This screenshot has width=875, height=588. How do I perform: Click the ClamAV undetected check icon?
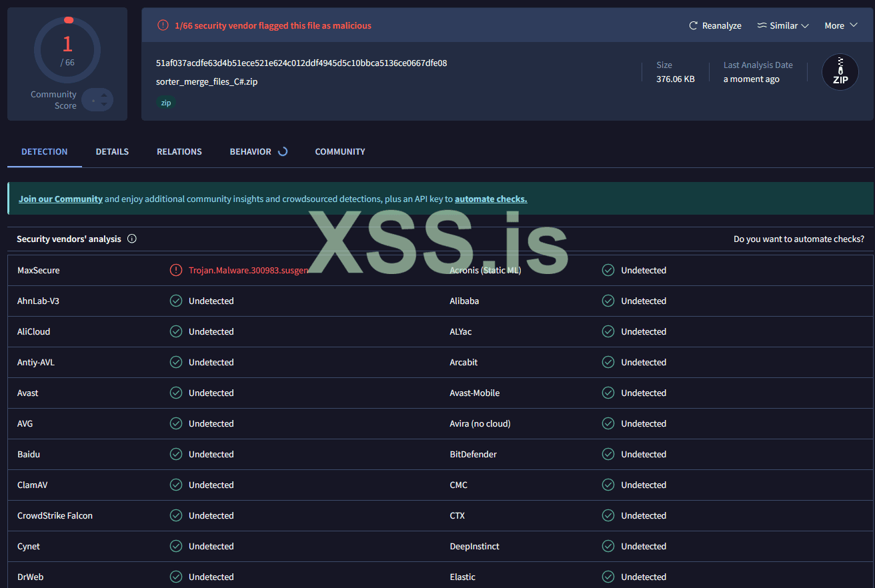coord(176,485)
